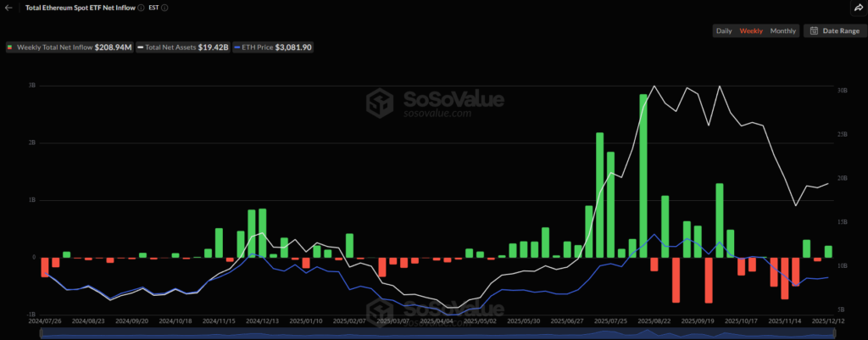Image resolution: width=868 pixels, height=340 pixels.
Task: Click the 2025/10/17 date label
Action: (740, 320)
